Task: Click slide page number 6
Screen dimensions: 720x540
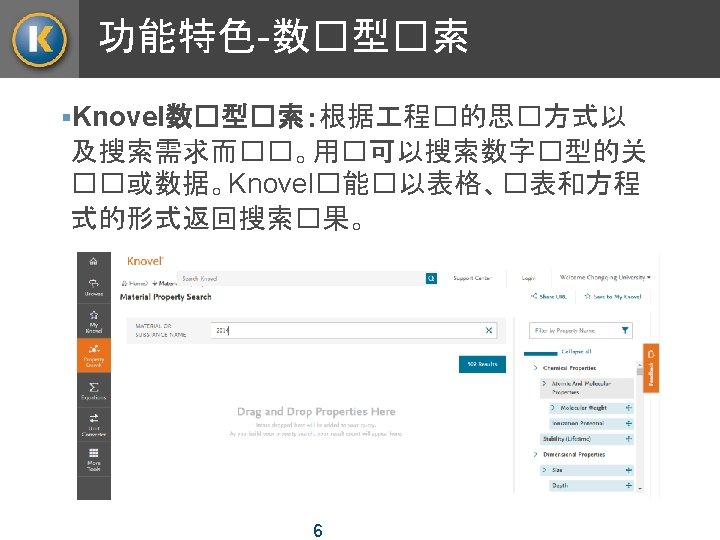Action: [x=318, y=530]
